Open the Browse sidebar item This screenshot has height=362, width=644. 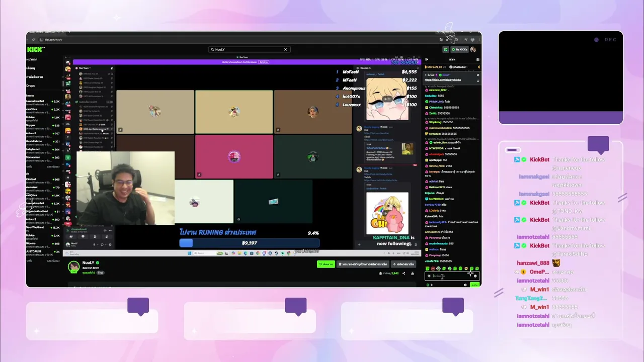tap(31, 68)
